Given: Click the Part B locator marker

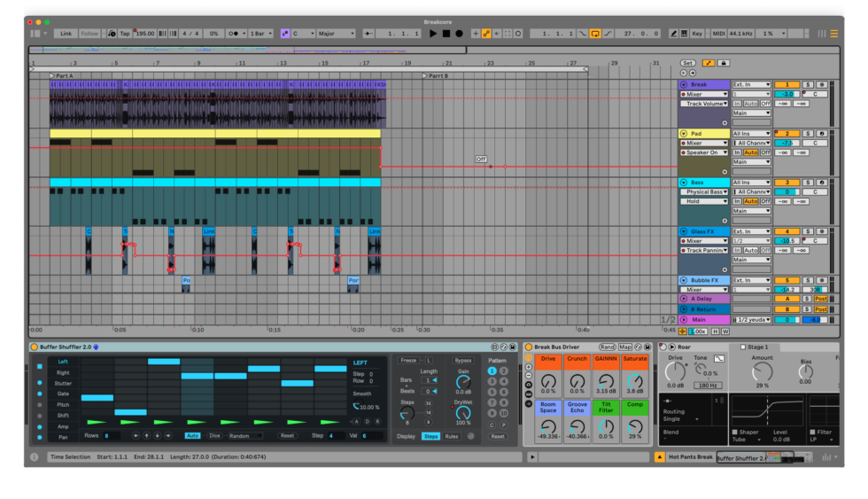Looking at the screenshot, I should [425, 76].
